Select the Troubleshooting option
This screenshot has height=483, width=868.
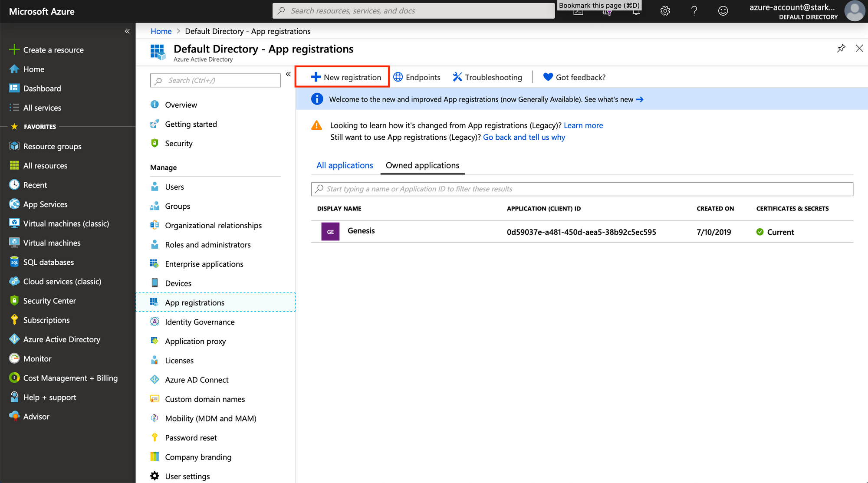point(487,77)
